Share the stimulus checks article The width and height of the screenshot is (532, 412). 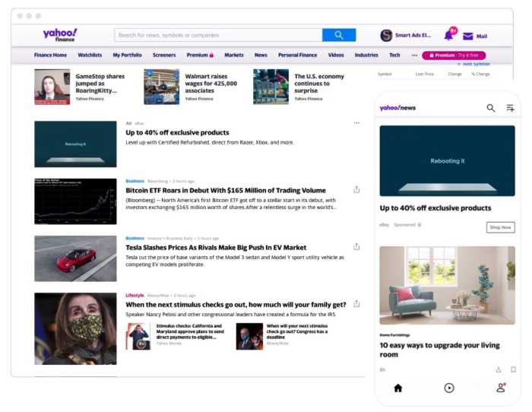(x=356, y=304)
